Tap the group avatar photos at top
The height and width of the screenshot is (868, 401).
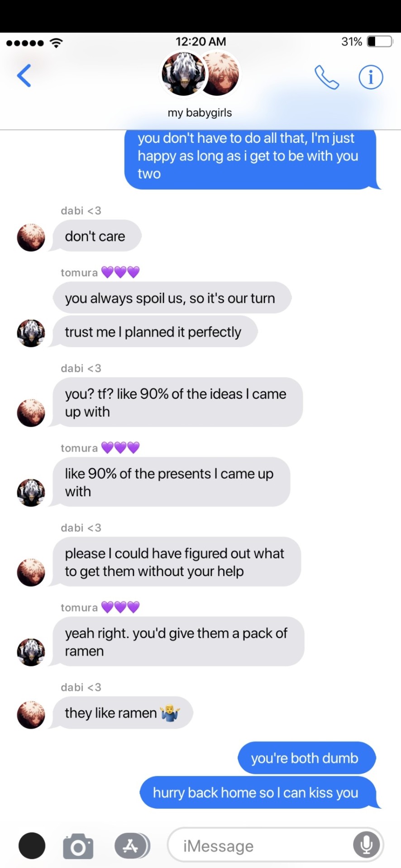200,74
